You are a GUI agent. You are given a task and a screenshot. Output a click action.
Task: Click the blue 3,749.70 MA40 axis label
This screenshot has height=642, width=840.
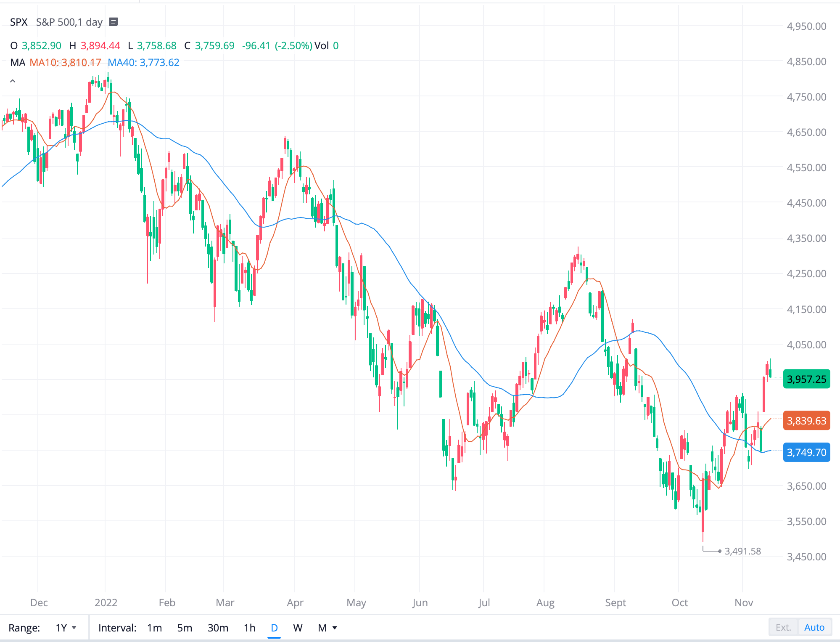click(806, 453)
